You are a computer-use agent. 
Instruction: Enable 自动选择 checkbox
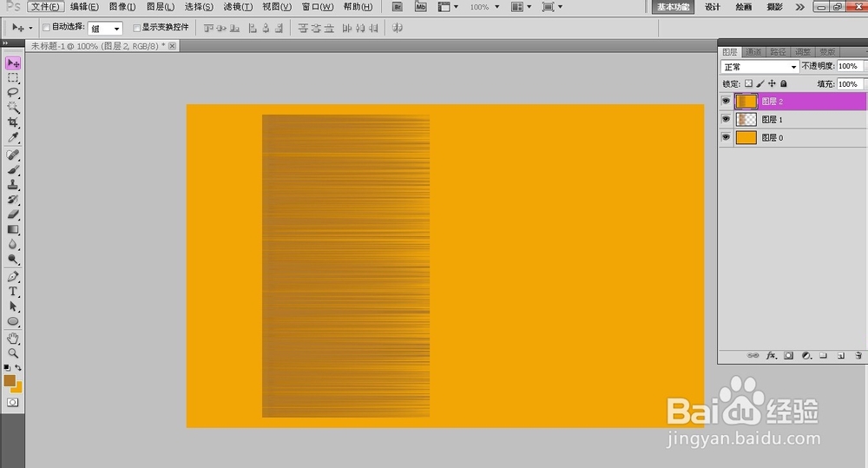[x=47, y=27]
